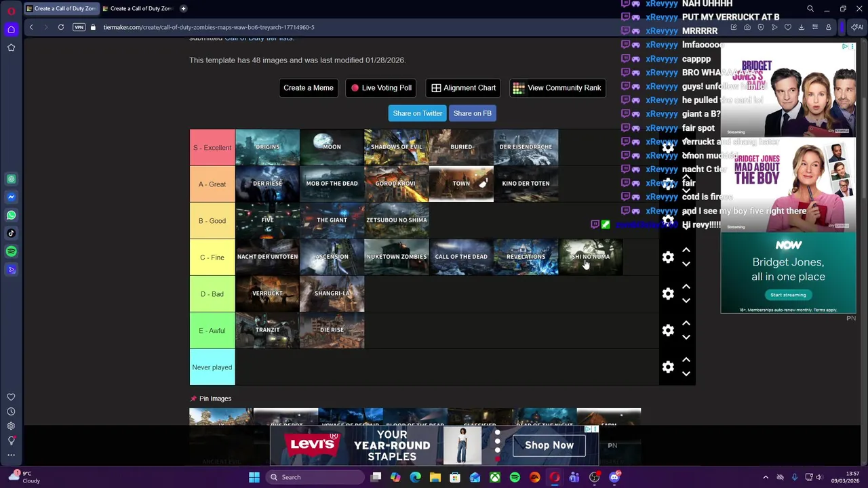Open Discord from the taskbar
The width and height of the screenshot is (868, 488).
[x=614, y=477]
